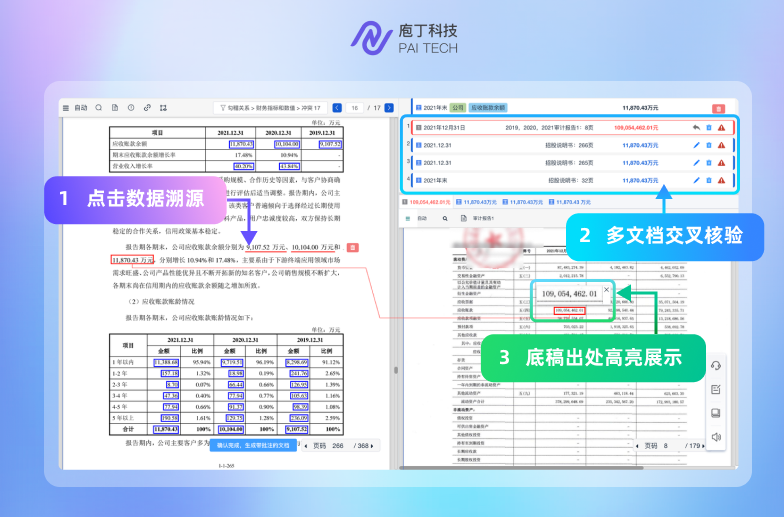Select the second 11,870.43万元 tab

click(x=476, y=202)
